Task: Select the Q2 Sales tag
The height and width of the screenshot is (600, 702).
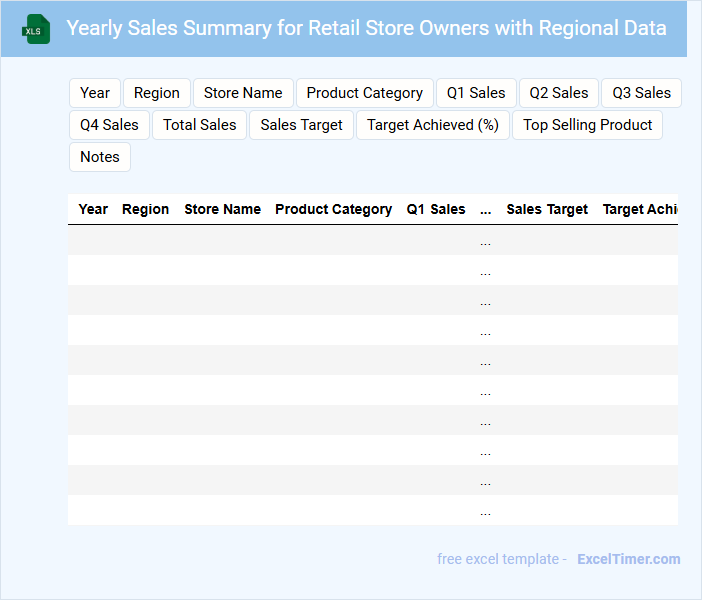Action: coord(559,93)
